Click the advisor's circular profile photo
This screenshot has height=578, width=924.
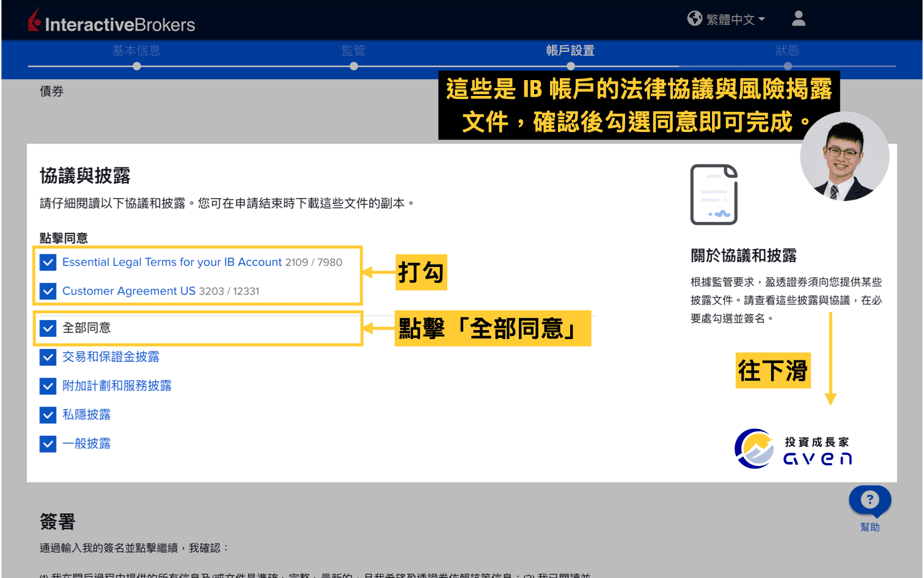pos(844,156)
